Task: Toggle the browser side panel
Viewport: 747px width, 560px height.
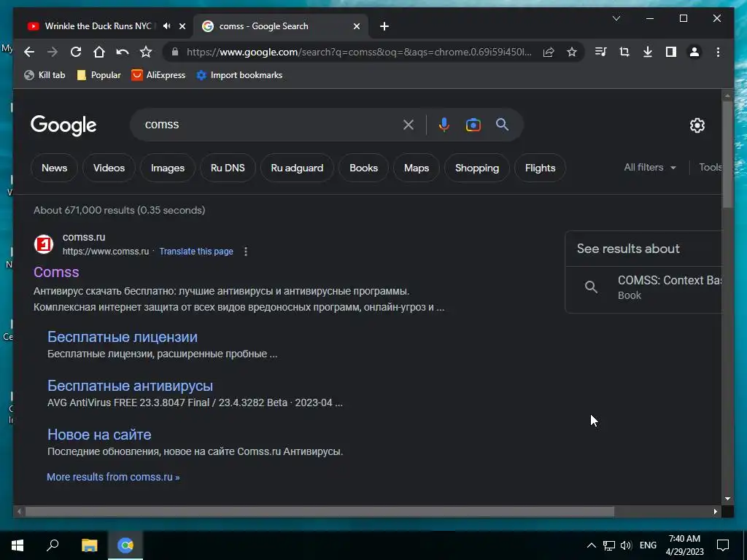Action: click(x=671, y=52)
